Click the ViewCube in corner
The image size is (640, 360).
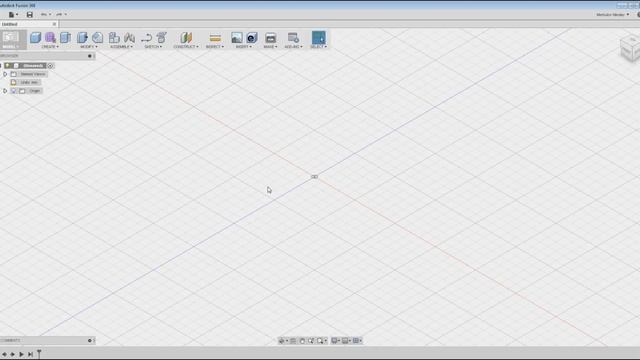(630, 49)
